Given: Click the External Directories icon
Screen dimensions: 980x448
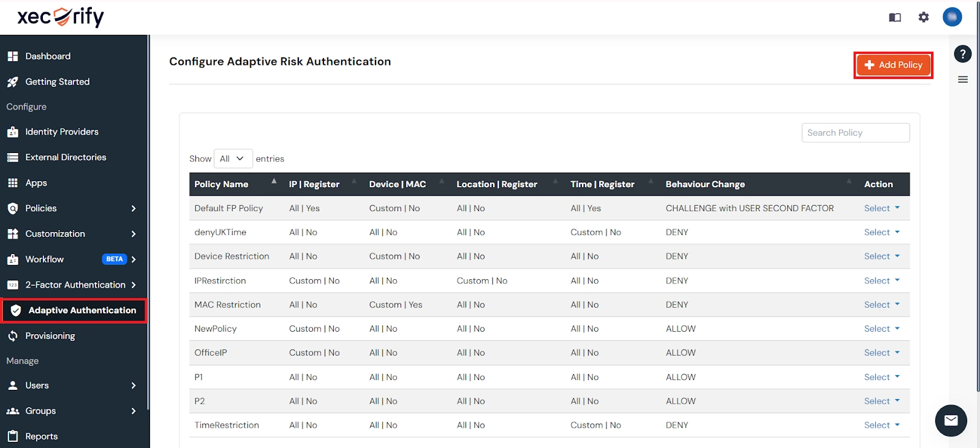Looking at the screenshot, I should tap(13, 157).
